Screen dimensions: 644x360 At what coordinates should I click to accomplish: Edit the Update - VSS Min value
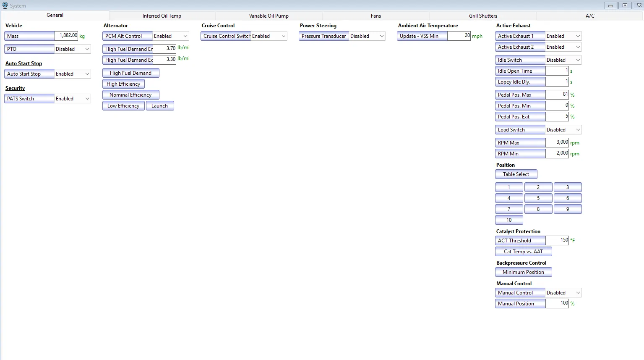(x=459, y=36)
